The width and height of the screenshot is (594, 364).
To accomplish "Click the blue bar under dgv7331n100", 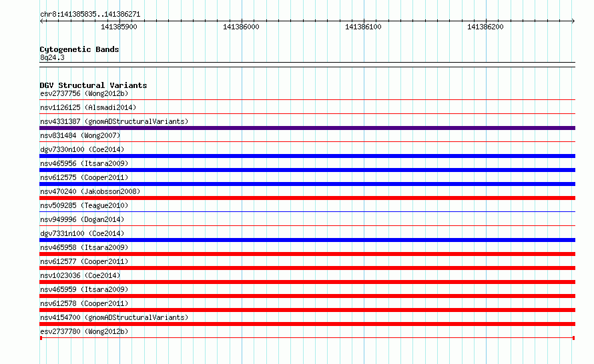I will point(307,240).
